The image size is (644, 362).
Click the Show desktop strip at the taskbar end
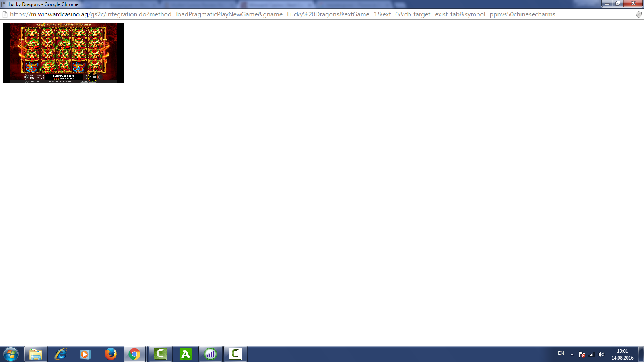[x=641, y=354]
